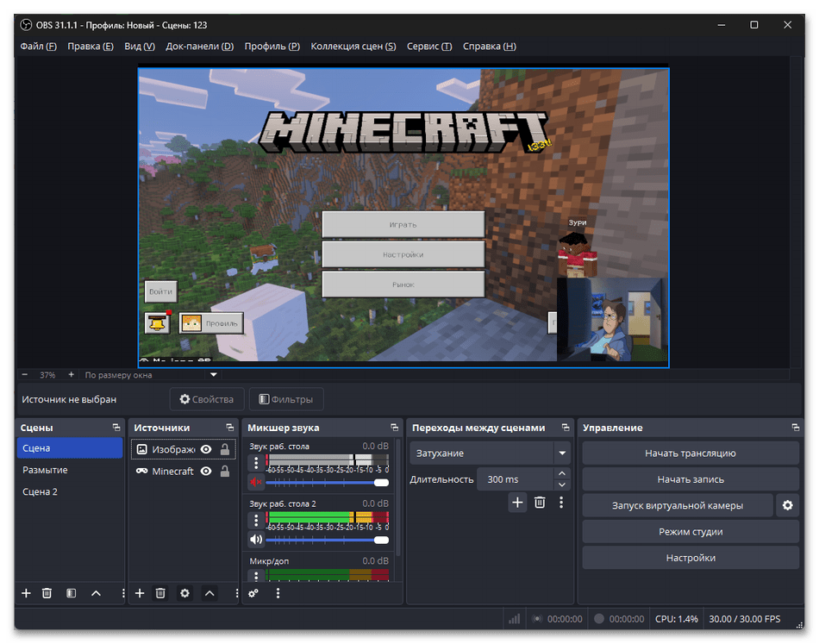The image size is (819, 644).
Task: Click the 300 ms duration field
Action: point(515,479)
